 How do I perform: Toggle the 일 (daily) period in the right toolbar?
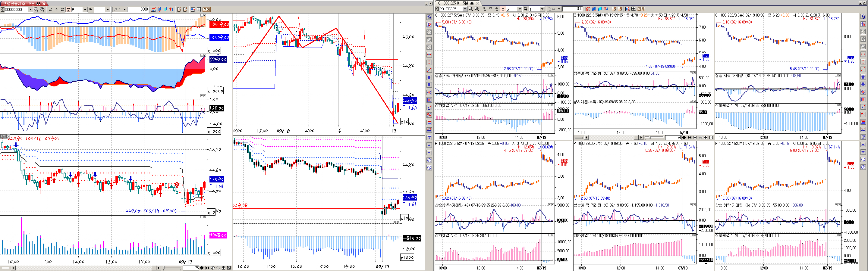click(x=485, y=9)
